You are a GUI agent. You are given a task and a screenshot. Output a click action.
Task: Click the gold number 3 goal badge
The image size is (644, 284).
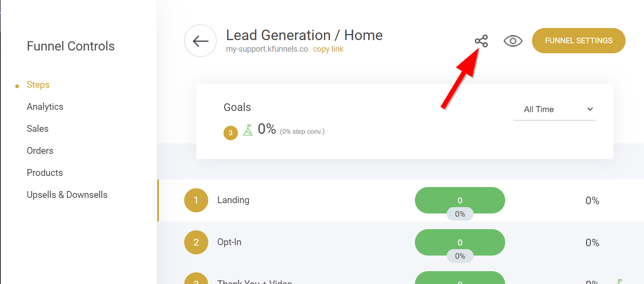point(231,133)
